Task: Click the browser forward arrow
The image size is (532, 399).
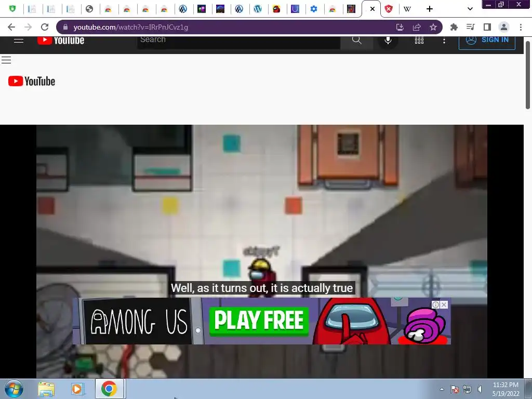Action: (x=28, y=27)
